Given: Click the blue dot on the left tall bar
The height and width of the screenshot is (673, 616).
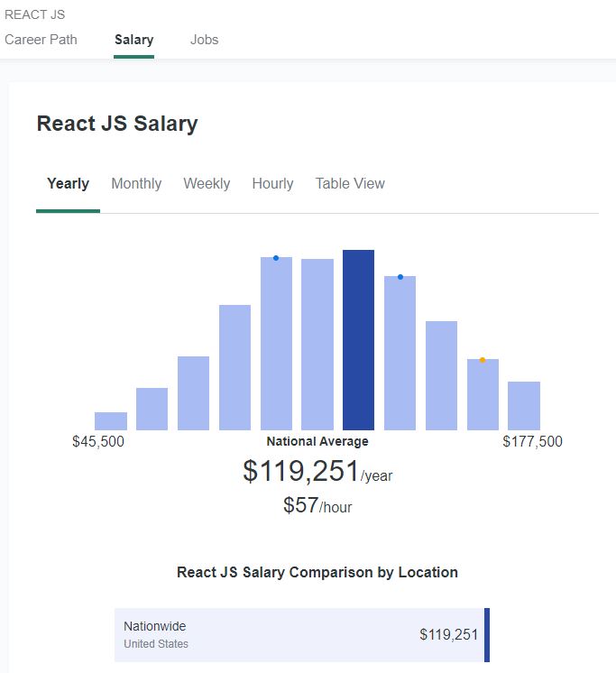Looking at the screenshot, I should click(276, 258).
